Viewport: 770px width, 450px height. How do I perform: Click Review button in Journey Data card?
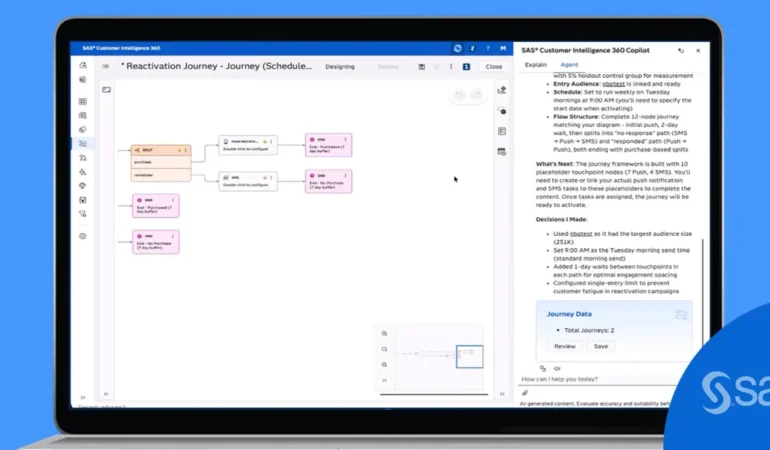[x=565, y=346]
